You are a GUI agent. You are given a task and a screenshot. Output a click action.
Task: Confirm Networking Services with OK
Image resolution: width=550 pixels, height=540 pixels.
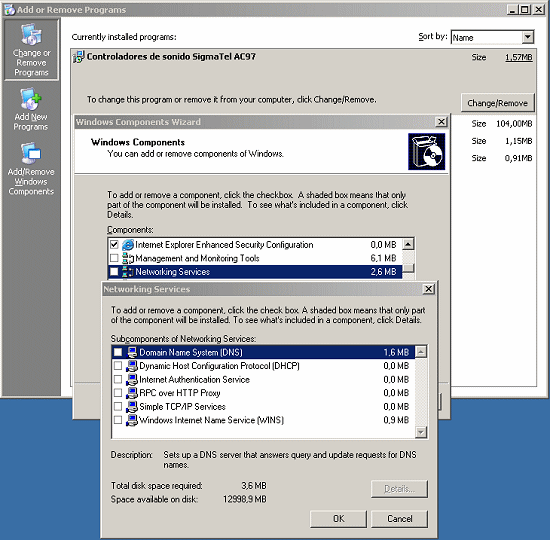tap(338, 519)
